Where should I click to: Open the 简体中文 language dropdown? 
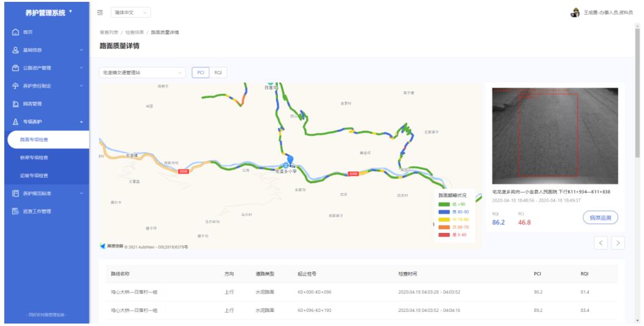tap(130, 12)
